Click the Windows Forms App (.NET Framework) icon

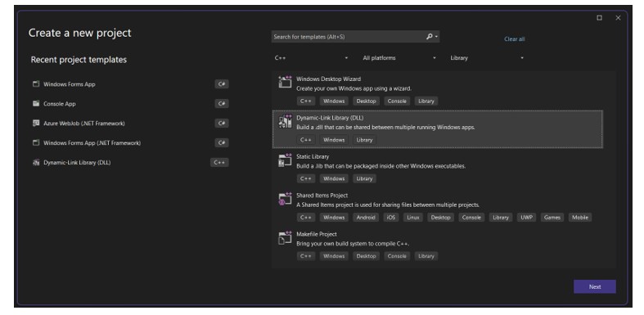click(x=36, y=143)
